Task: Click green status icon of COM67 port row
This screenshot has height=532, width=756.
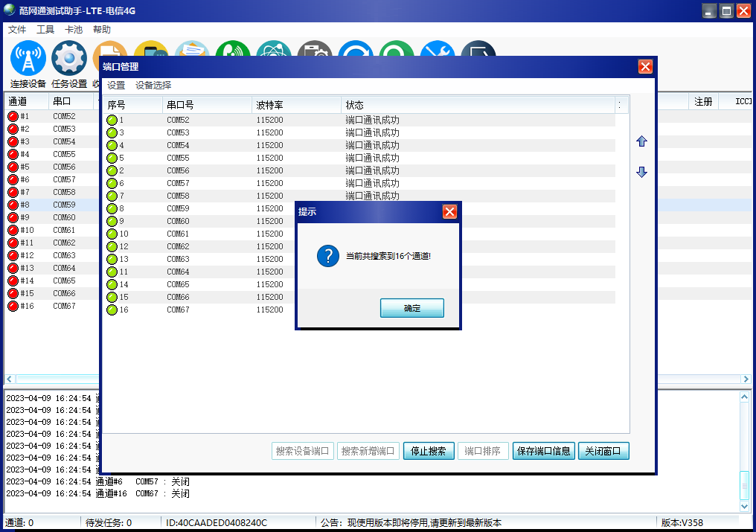Action: (x=112, y=310)
